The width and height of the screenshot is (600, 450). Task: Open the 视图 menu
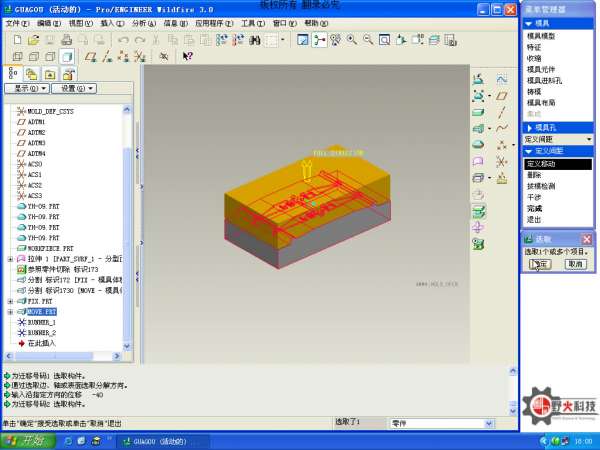81,23
